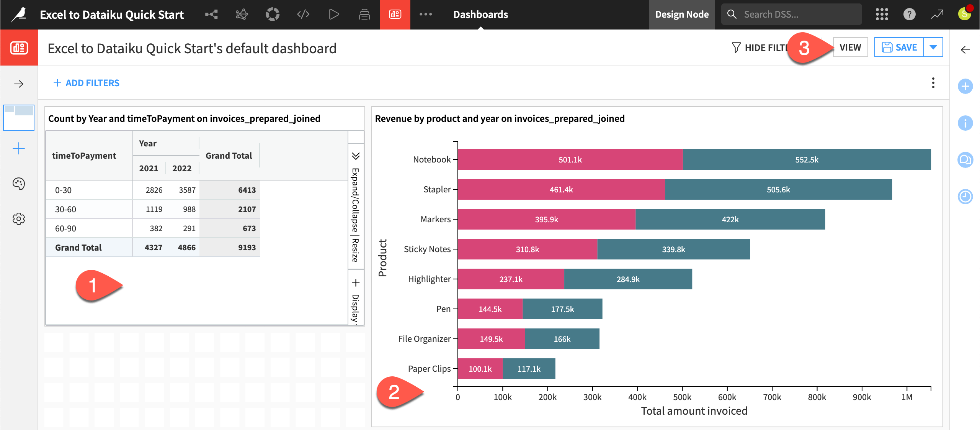Open the applications waffle grid icon
The width and height of the screenshot is (980, 430).
click(882, 14)
